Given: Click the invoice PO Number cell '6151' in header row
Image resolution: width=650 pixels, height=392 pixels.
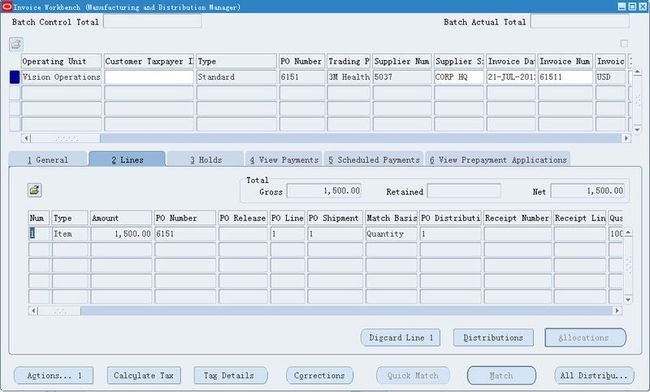Looking at the screenshot, I should click(x=302, y=77).
